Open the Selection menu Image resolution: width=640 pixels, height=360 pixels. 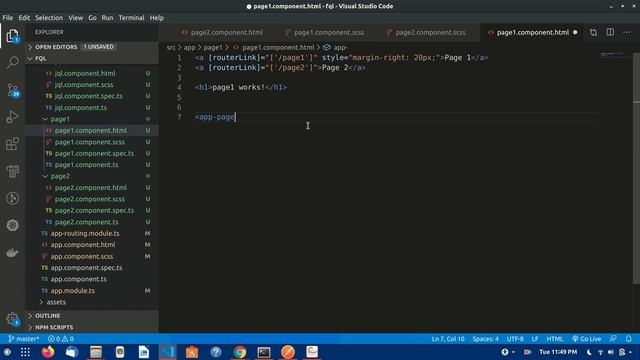coord(49,18)
